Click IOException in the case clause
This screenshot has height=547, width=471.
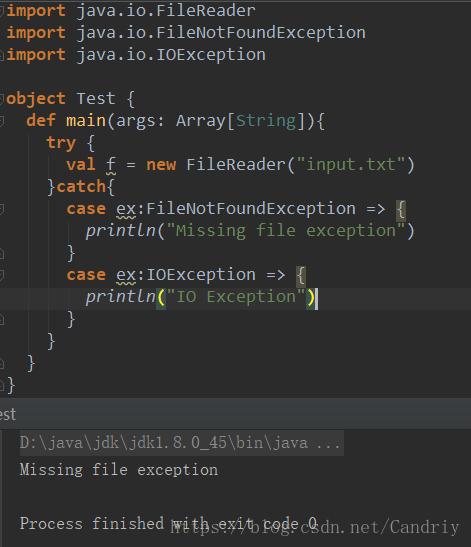(201, 275)
